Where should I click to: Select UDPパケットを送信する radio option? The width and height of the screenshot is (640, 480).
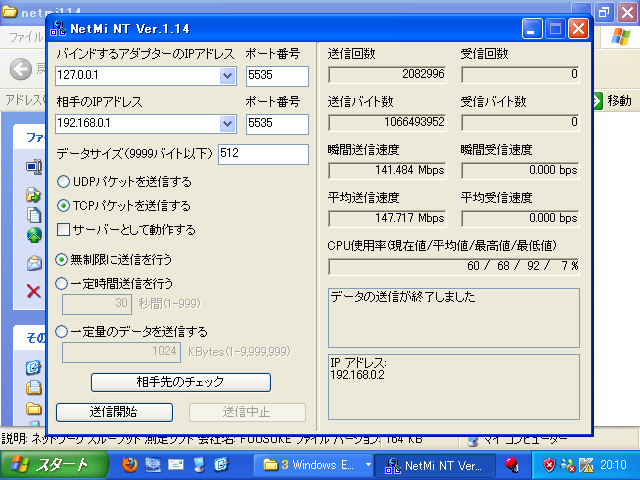(64, 182)
